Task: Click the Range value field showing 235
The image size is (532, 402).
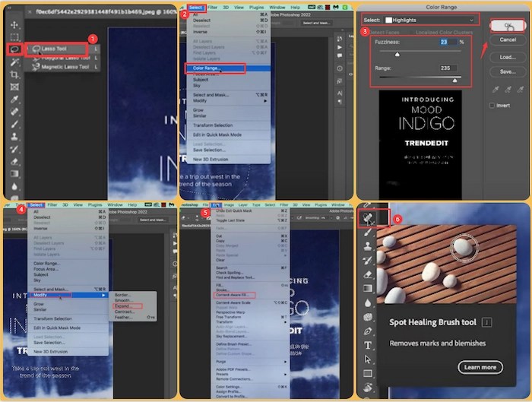Action: 448,68
